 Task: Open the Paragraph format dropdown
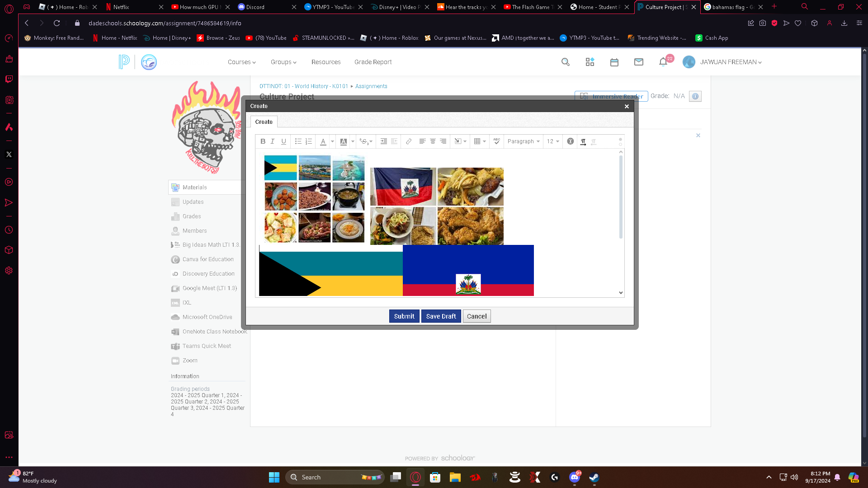click(x=524, y=141)
